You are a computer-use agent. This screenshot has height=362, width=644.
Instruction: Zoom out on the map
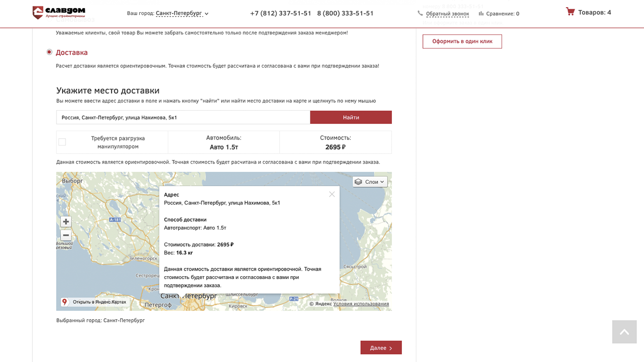coord(66,235)
